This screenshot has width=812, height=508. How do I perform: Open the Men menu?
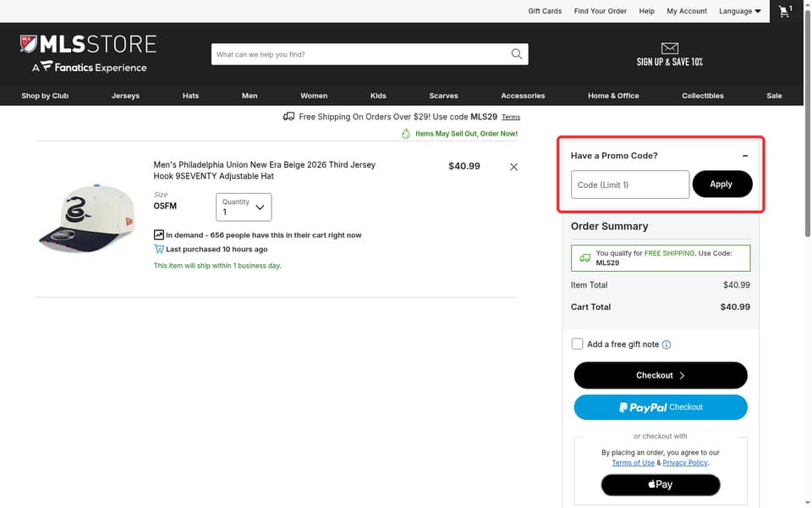tap(249, 96)
